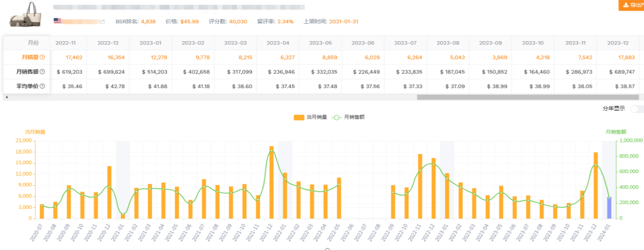Viewport: 644px width, 250px height.
Task: Click the short orange bar for 2021-01
Action: click(x=123, y=216)
